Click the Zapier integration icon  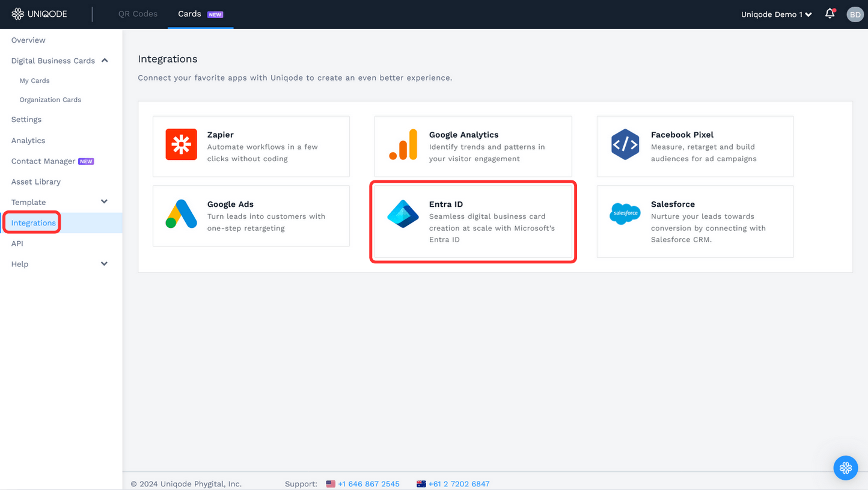[181, 144]
